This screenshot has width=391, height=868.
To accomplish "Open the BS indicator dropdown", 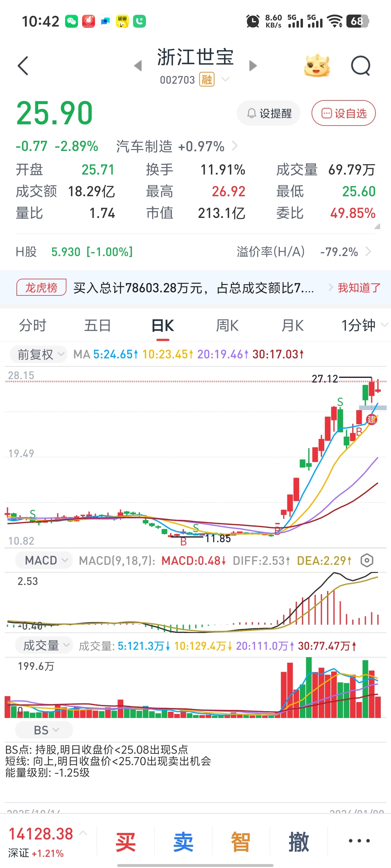I will 44,730.
